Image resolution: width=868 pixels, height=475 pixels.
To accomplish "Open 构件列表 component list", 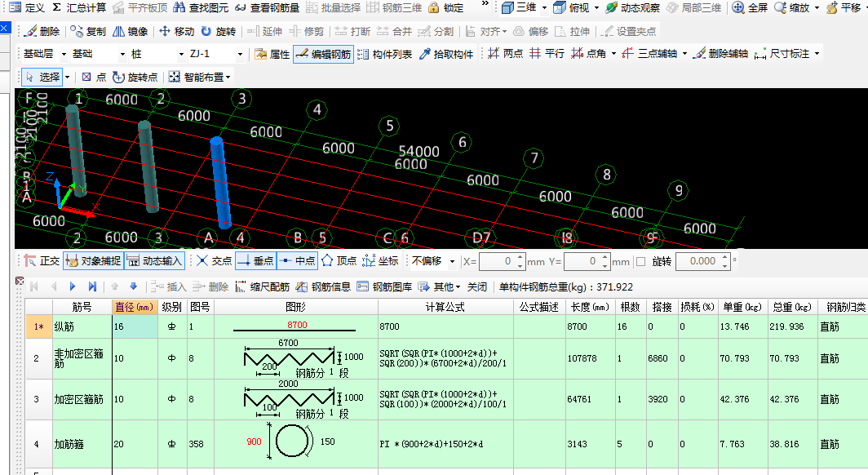I will pyautogui.click(x=385, y=54).
